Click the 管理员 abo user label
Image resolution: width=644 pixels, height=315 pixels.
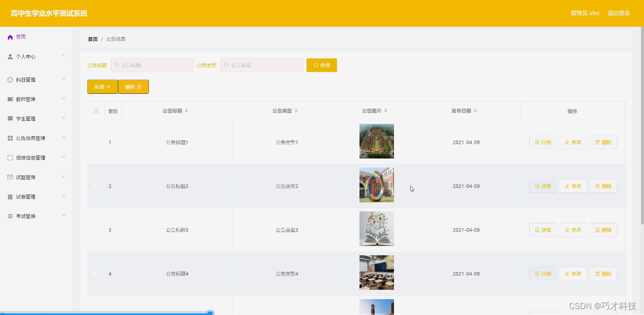pos(585,13)
